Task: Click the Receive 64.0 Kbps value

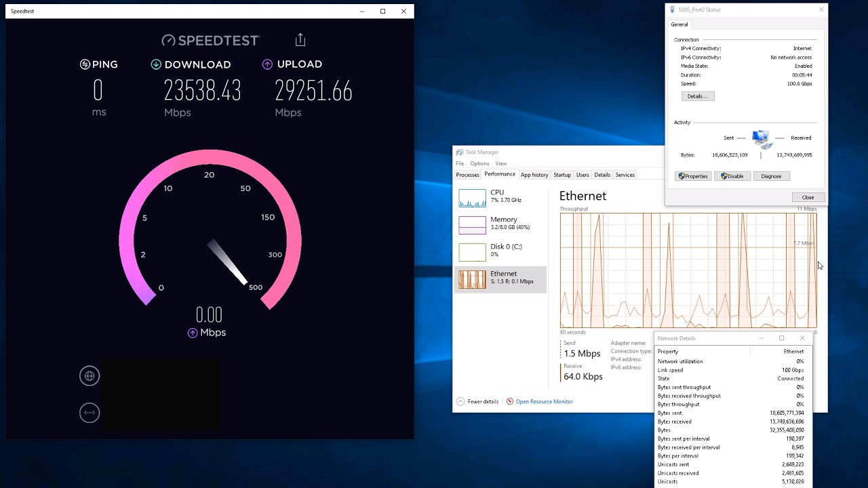Action: (583, 377)
